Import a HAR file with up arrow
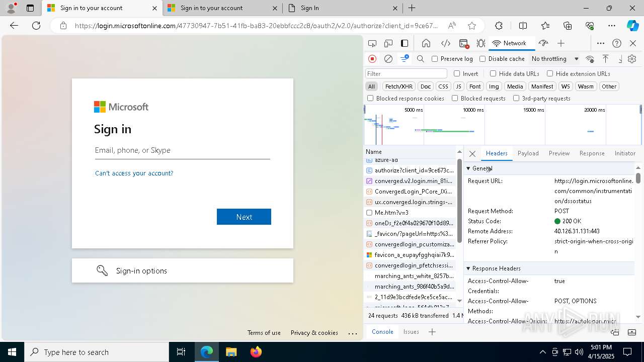The width and height of the screenshot is (644, 362). pyautogui.click(x=606, y=59)
